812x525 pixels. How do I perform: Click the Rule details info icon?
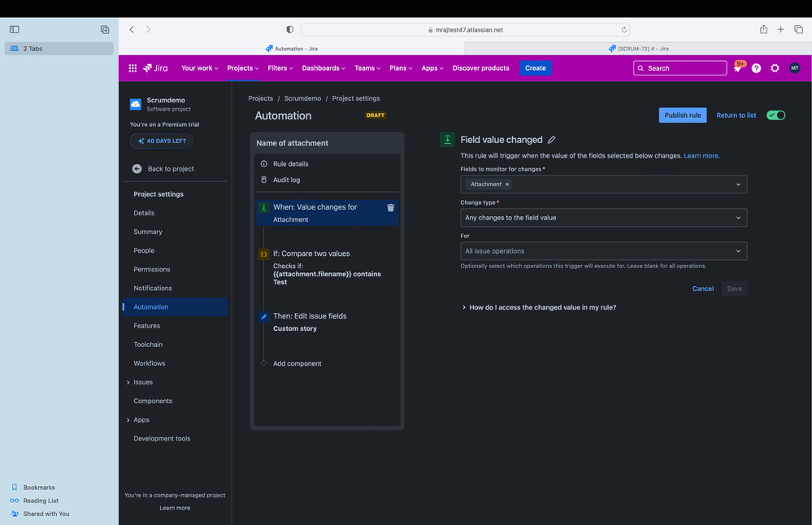click(264, 163)
